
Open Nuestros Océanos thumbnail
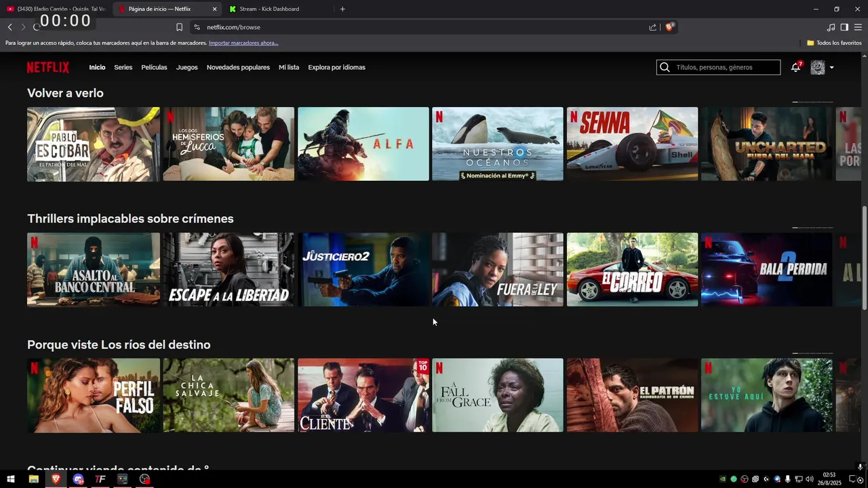[x=498, y=144]
